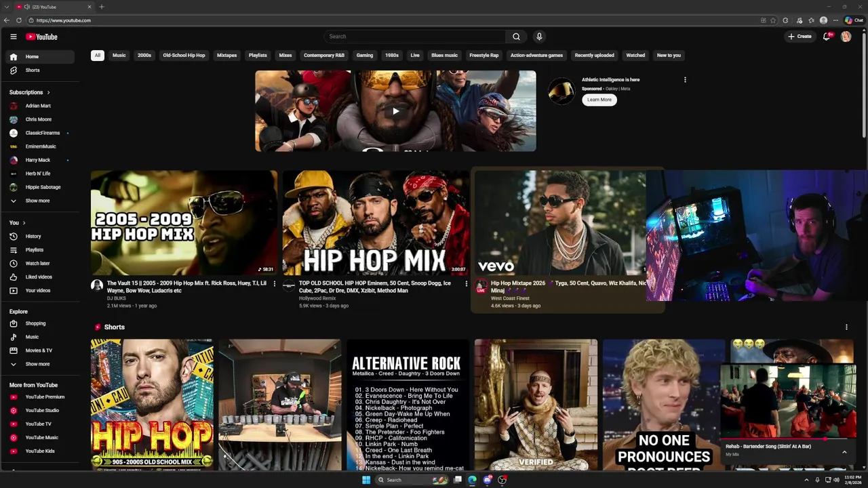Viewport: 868px width, 488px height.
Task: Open YouTube Kids link
Action: (x=40, y=451)
